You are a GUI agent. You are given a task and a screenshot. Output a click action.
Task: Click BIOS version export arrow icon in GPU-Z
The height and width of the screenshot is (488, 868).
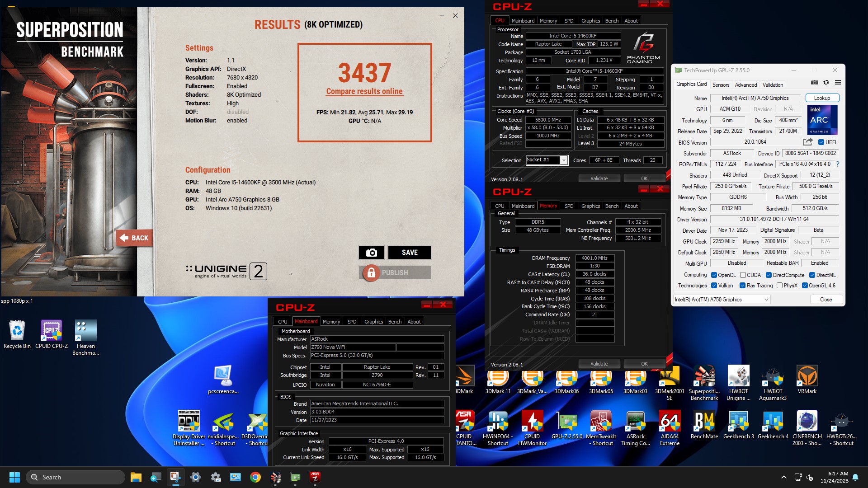click(x=808, y=142)
